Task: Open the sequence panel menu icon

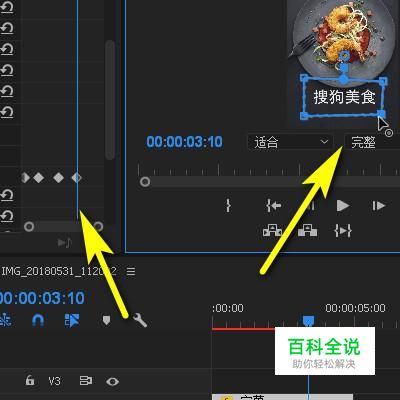Action: click(131, 271)
